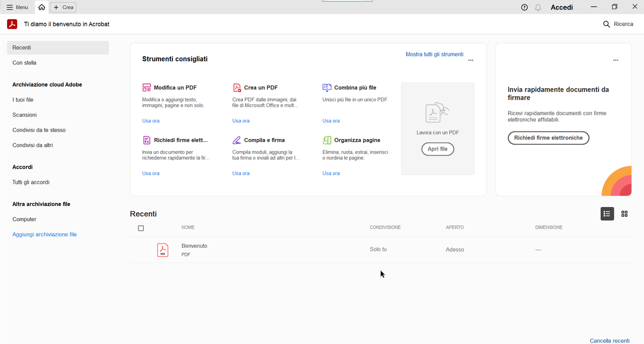Open Condivisi da altri

pyautogui.click(x=33, y=145)
